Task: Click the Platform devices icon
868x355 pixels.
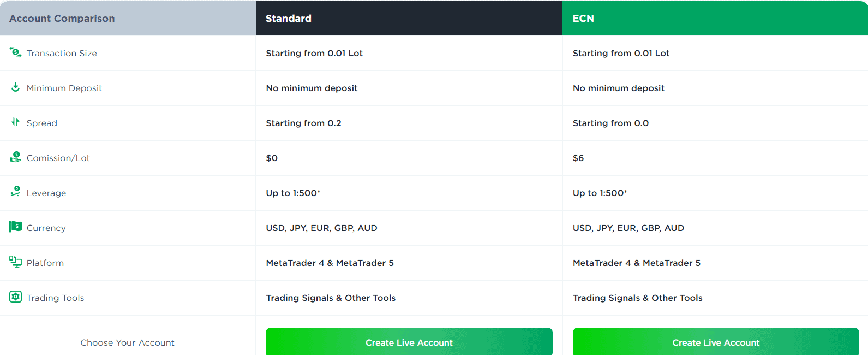Action: tap(15, 263)
